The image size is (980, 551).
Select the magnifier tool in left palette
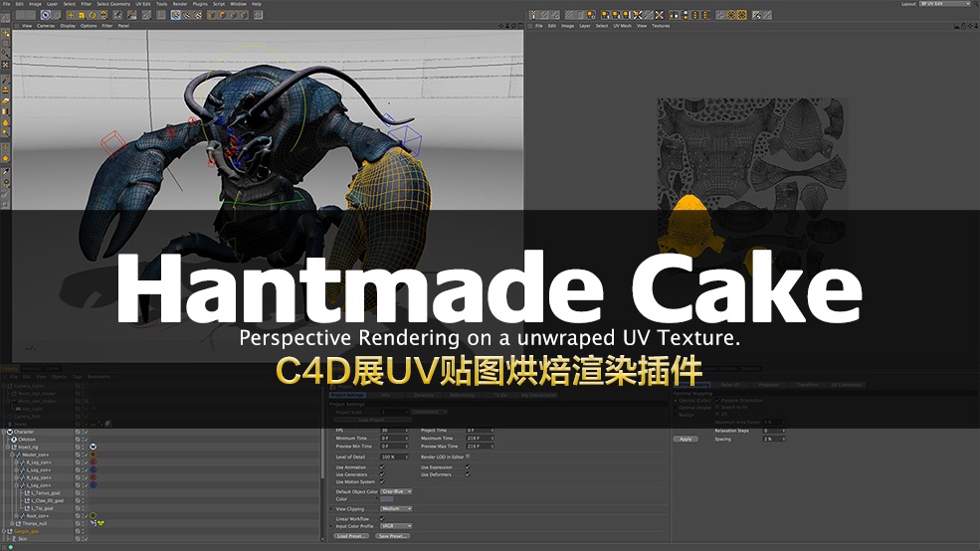pos(6,183)
